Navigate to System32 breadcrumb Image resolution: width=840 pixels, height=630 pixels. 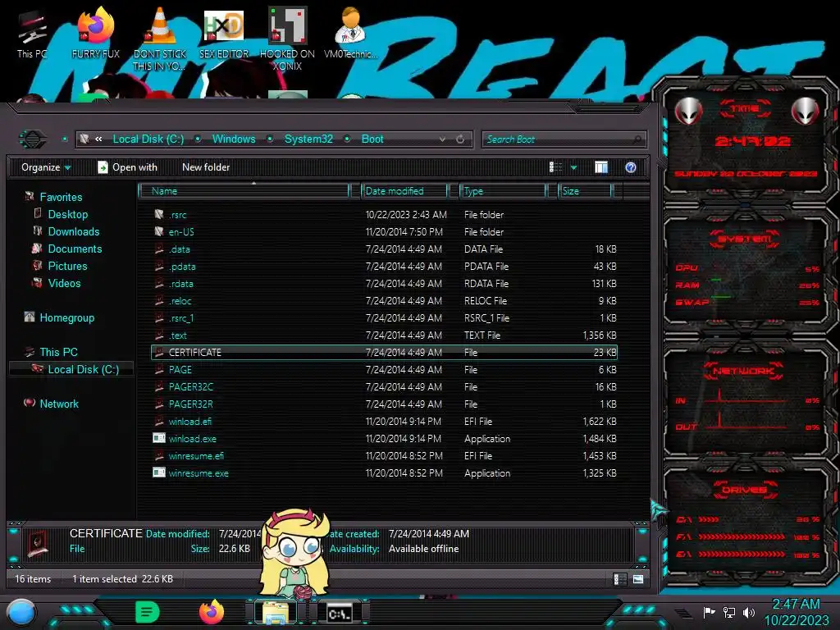coord(308,139)
